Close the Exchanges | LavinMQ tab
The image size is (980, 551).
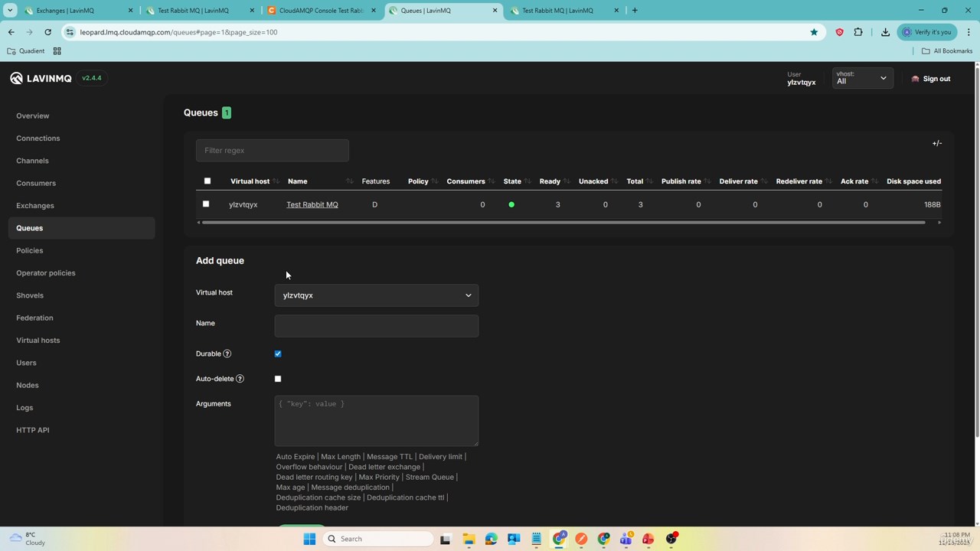pos(130,11)
